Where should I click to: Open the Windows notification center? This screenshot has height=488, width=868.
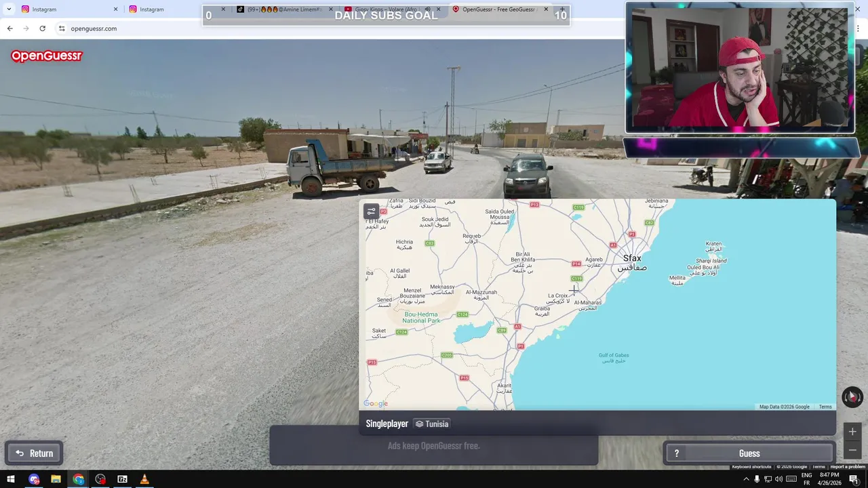[854, 479]
